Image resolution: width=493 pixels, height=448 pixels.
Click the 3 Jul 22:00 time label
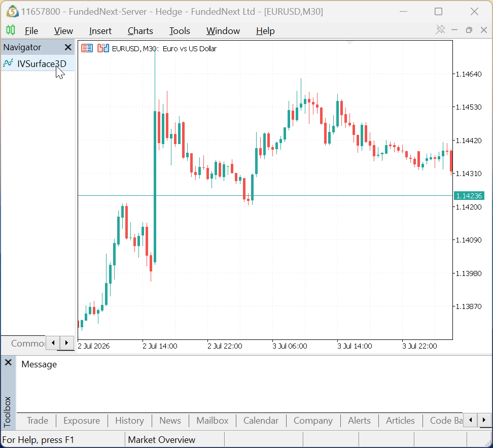419,346
